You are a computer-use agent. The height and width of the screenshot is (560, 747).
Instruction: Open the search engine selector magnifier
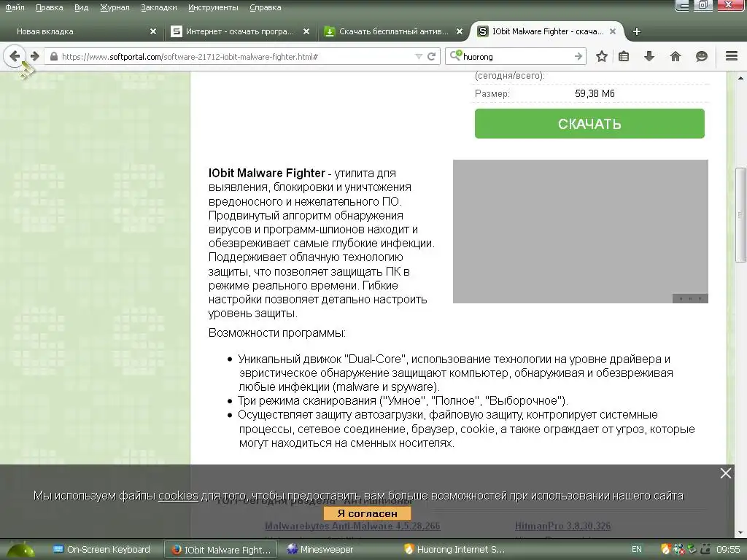coord(455,55)
